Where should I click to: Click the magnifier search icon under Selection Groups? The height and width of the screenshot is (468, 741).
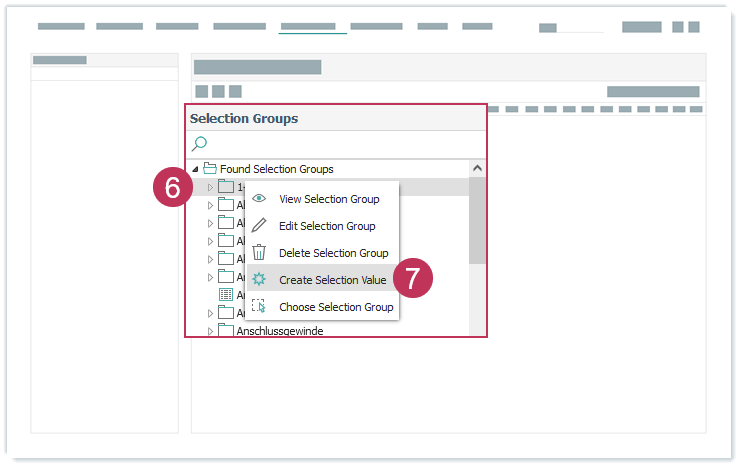[x=199, y=144]
